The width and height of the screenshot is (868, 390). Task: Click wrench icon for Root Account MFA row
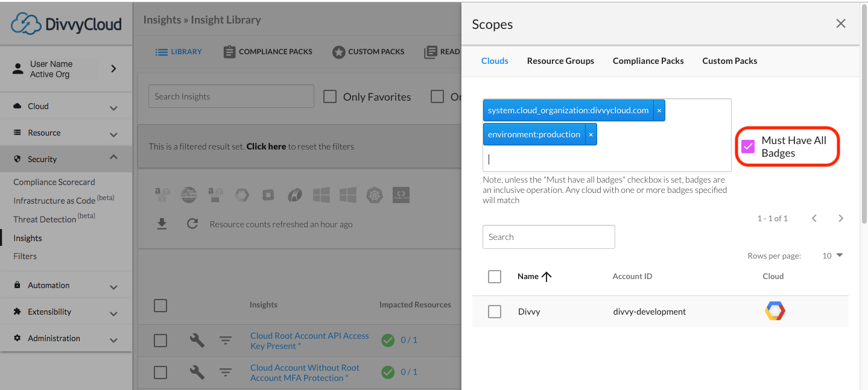(x=197, y=373)
